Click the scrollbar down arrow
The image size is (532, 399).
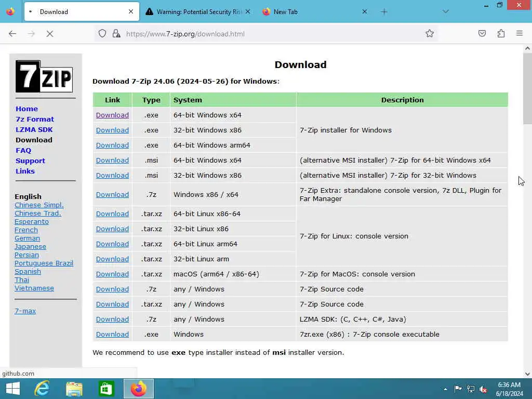[x=527, y=374]
